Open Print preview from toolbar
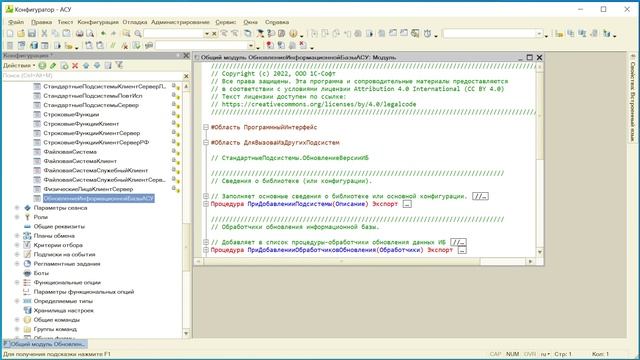Viewport: 640px width, 360px height. click(x=90, y=33)
